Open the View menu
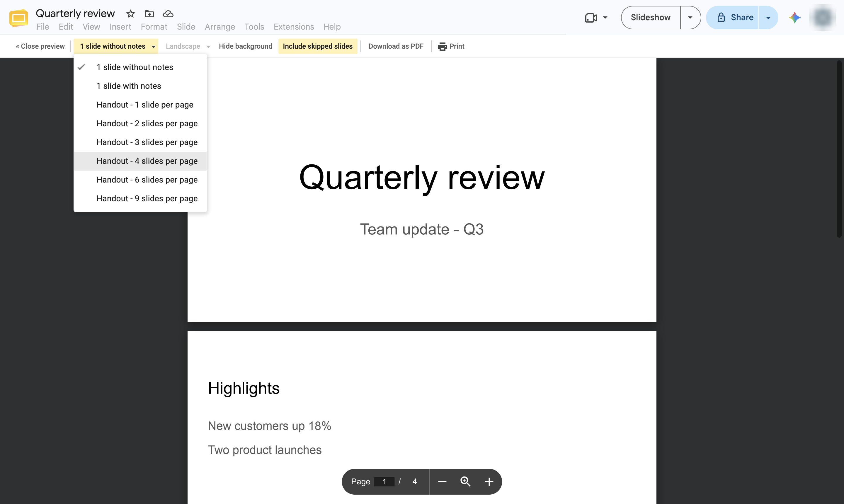The width and height of the screenshot is (844, 504). coord(91,26)
